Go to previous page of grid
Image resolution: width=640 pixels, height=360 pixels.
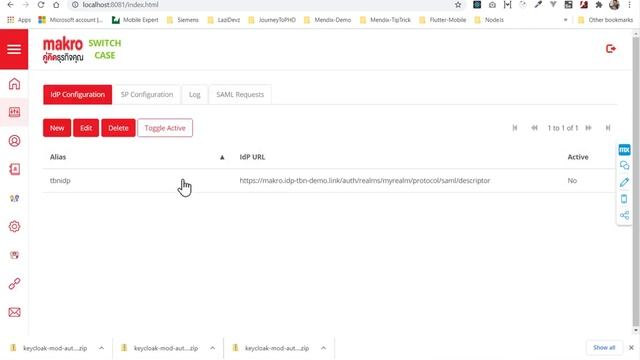tap(534, 128)
